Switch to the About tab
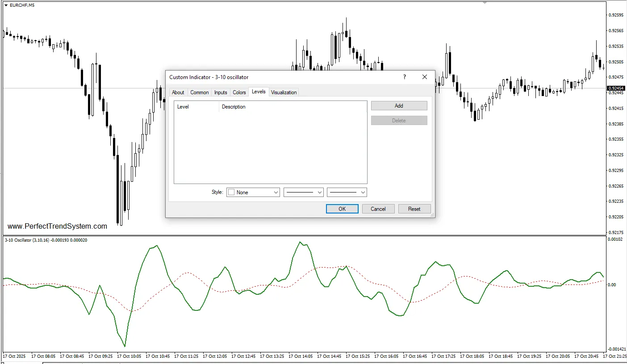Image resolution: width=627 pixels, height=364 pixels. (178, 92)
